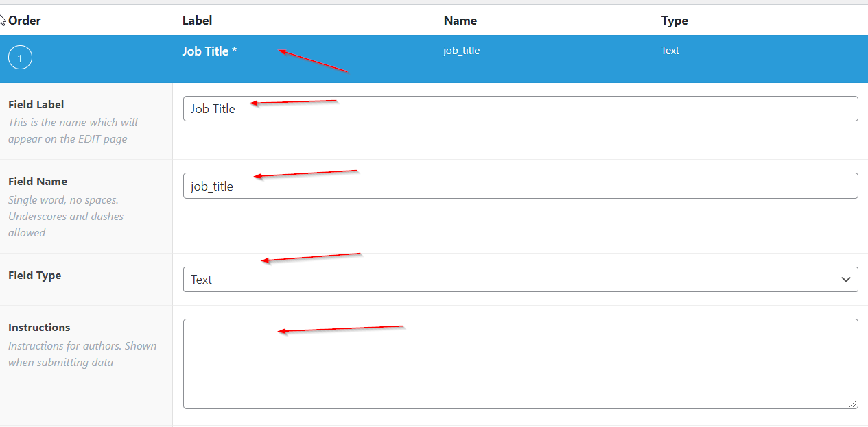Focus the Field Name text input
Viewport: 868px width, 427px height.
pos(520,186)
